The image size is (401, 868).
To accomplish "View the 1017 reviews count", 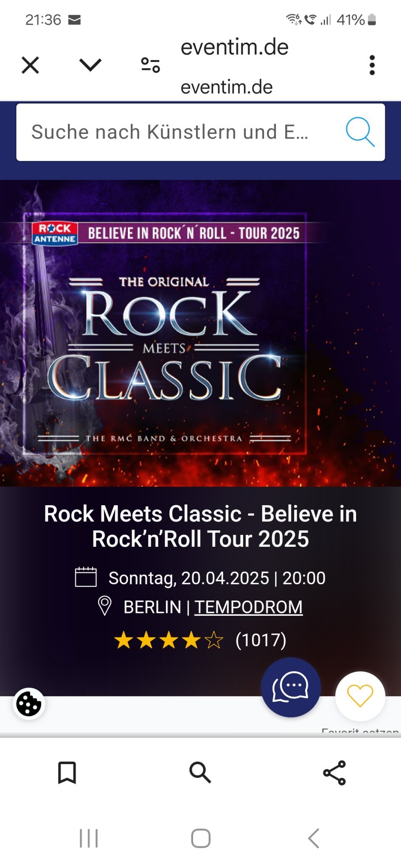I will pos(261,640).
